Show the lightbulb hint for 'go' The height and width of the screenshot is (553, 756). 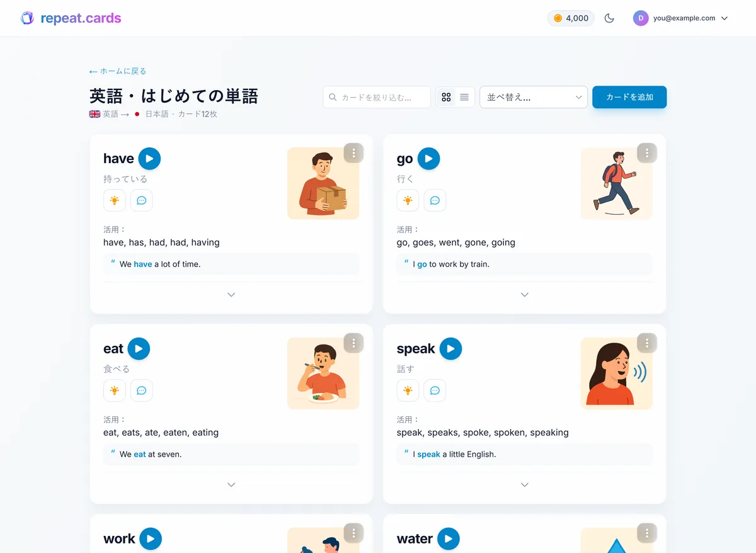pos(408,200)
